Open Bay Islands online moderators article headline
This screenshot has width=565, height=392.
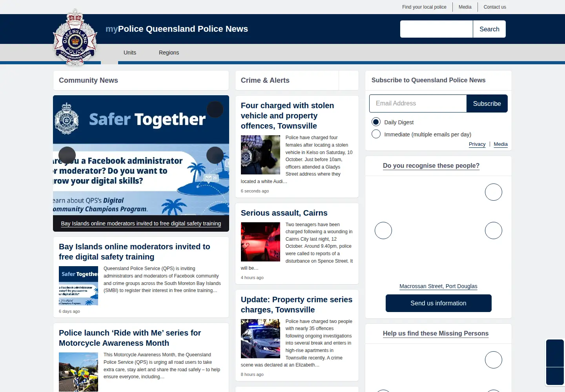point(135,252)
